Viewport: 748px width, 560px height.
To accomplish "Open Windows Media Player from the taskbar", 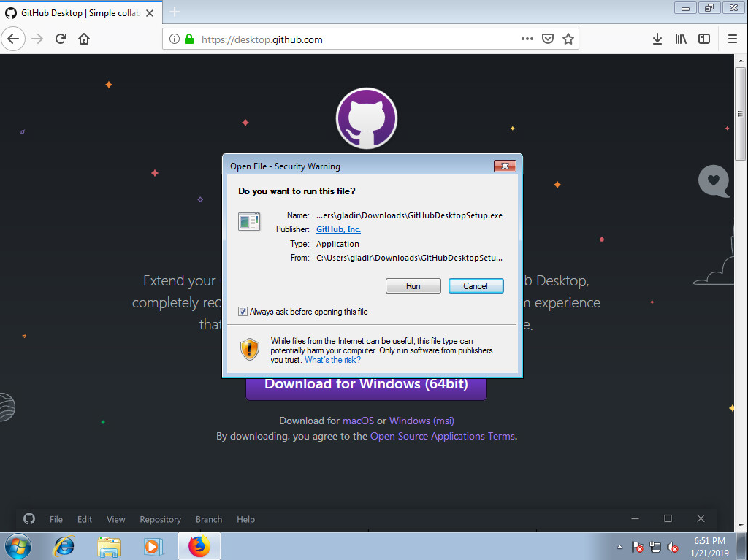I will tap(153, 547).
